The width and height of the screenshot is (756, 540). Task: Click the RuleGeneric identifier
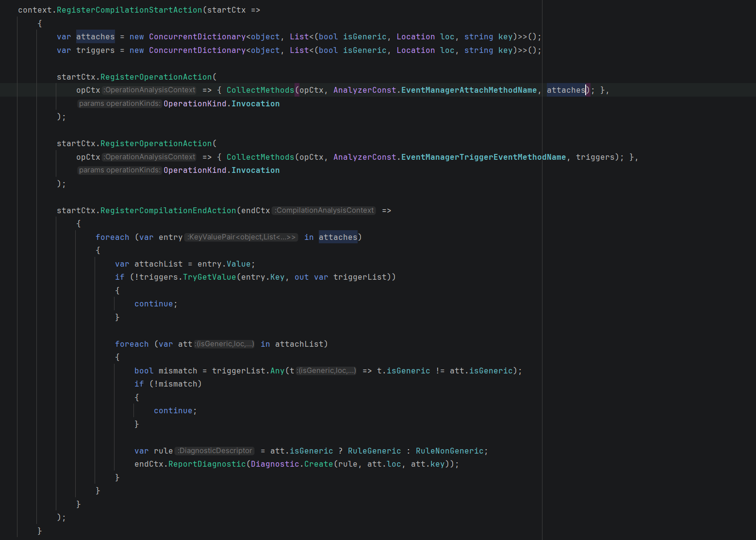click(x=375, y=451)
